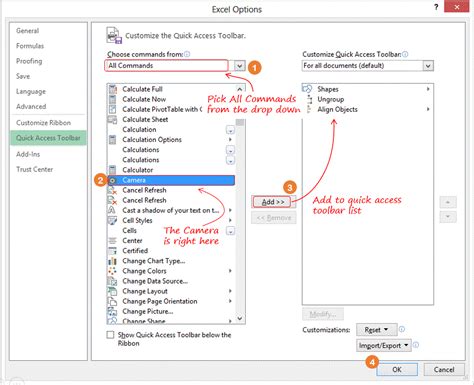Click the Calculator command icon
The image size is (474, 385).
(113, 170)
